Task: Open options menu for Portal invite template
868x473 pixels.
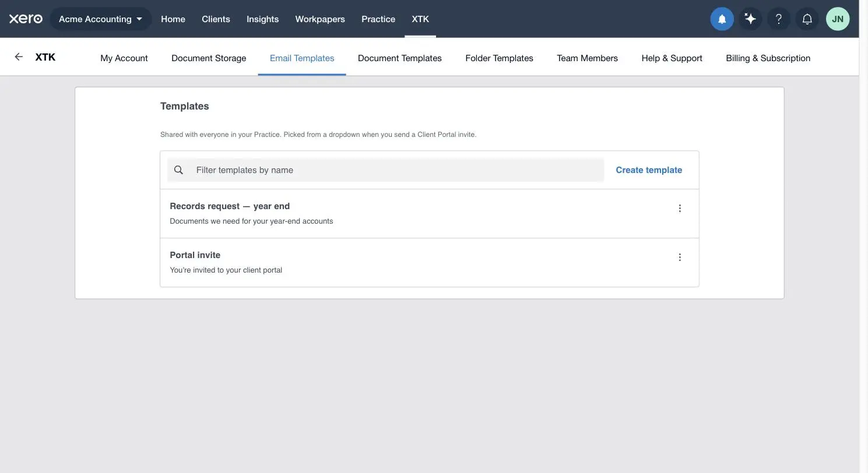Action: pos(680,257)
